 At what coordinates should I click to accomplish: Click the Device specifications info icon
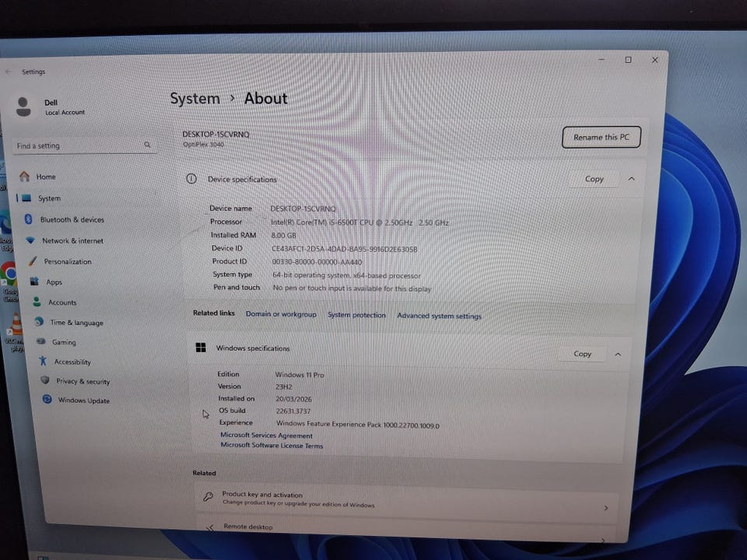[191, 179]
